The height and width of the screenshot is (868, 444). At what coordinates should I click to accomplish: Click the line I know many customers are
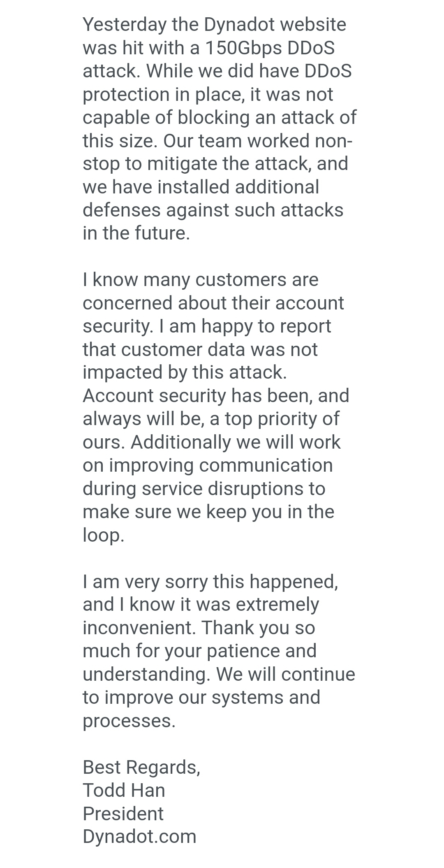click(x=200, y=280)
